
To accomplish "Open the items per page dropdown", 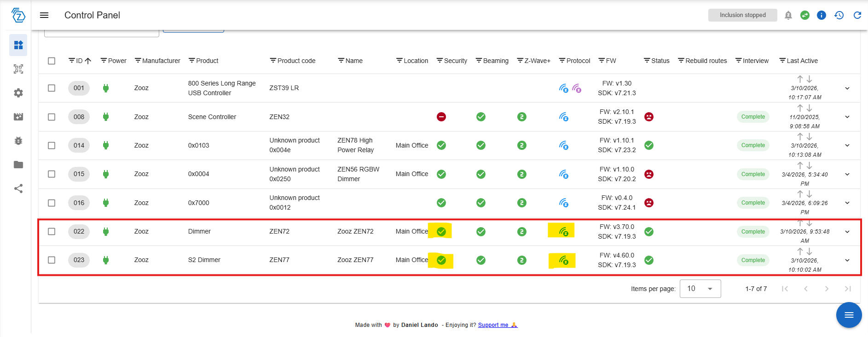I will click(700, 289).
